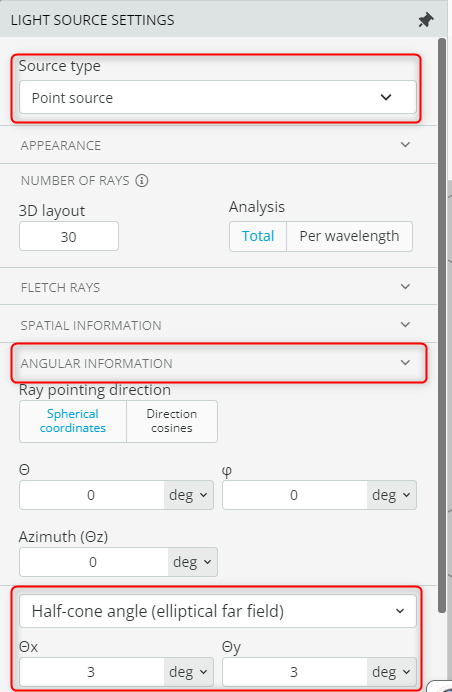The height and width of the screenshot is (692, 452).
Task: Open the Θ unit deg dropdown
Action: pos(188,495)
